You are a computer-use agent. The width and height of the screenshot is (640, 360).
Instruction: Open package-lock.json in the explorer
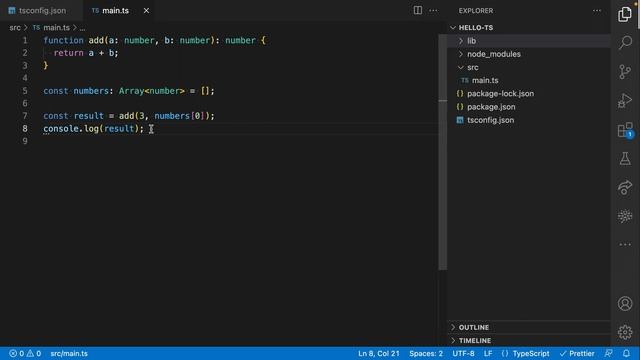tap(500, 93)
